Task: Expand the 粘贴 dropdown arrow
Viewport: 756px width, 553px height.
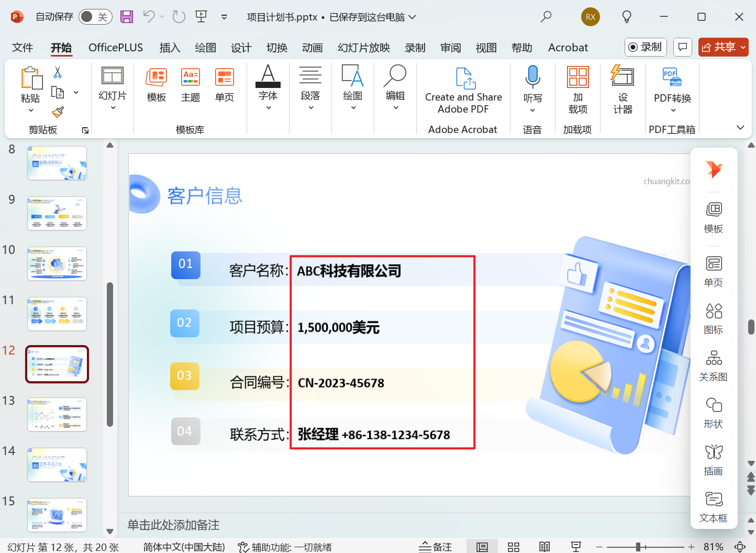Action: (31, 110)
